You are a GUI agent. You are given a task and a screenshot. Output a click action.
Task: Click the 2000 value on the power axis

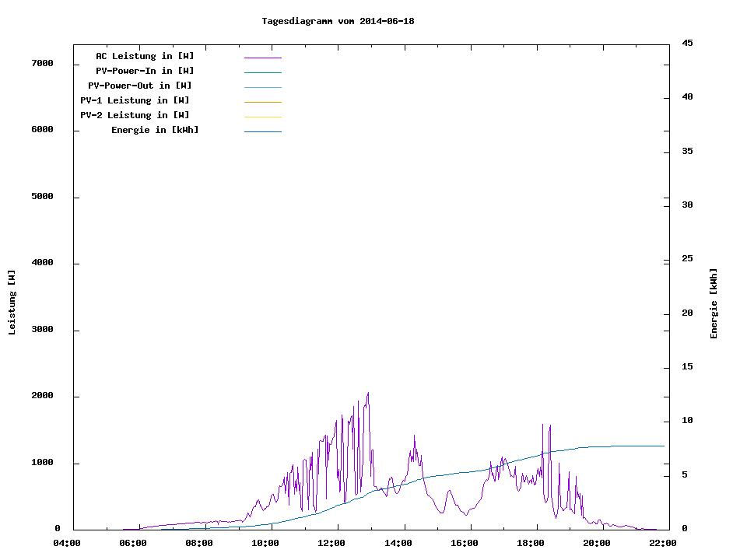click(42, 396)
